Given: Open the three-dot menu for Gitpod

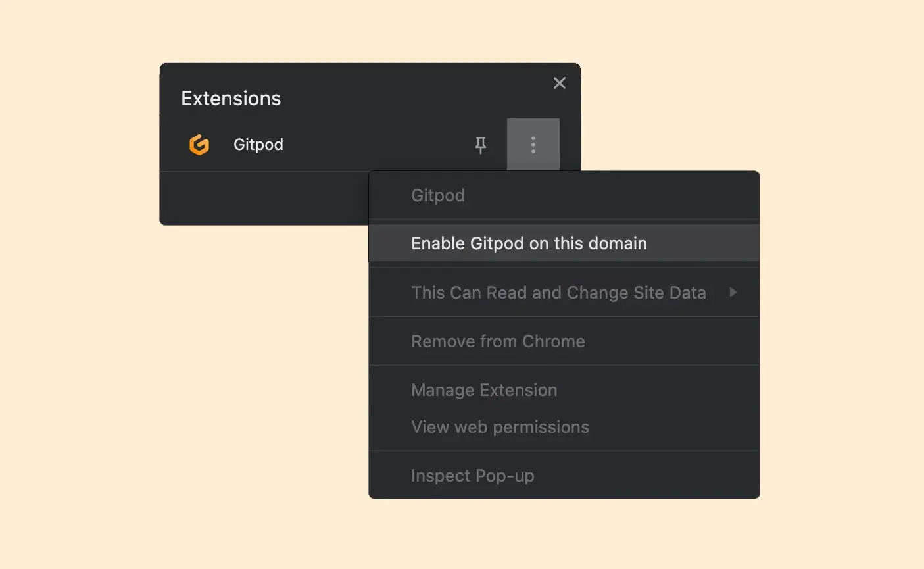Looking at the screenshot, I should tap(533, 145).
